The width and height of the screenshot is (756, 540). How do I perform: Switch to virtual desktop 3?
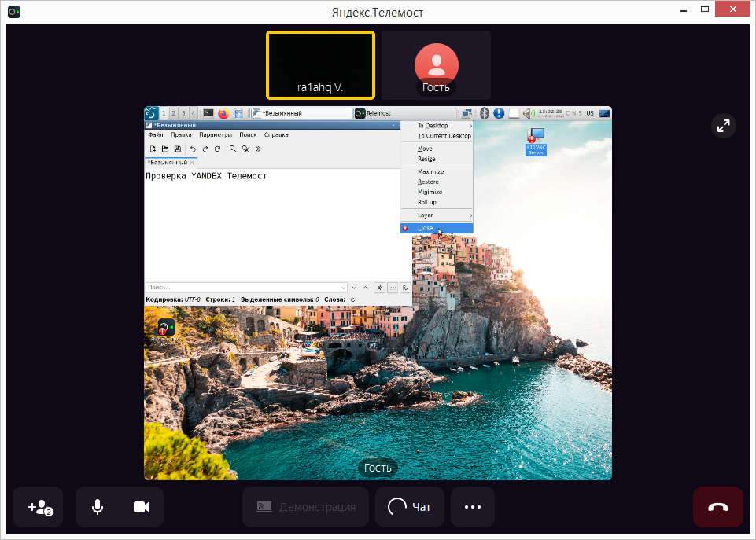tap(183, 113)
